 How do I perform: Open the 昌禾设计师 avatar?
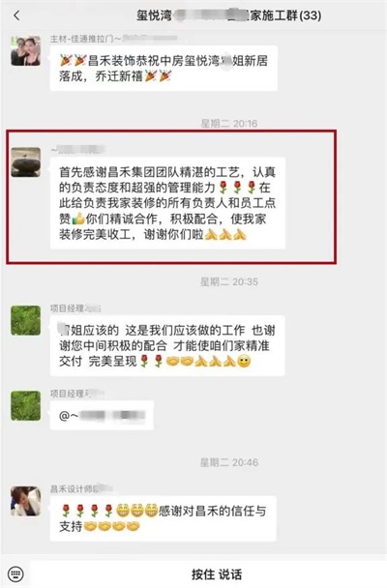click(x=25, y=501)
